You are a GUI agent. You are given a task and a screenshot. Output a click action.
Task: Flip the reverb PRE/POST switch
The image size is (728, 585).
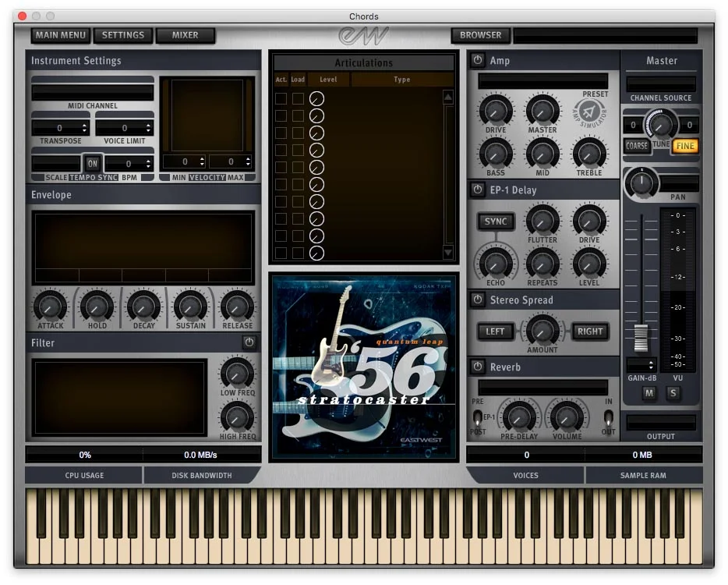[x=477, y=417]
